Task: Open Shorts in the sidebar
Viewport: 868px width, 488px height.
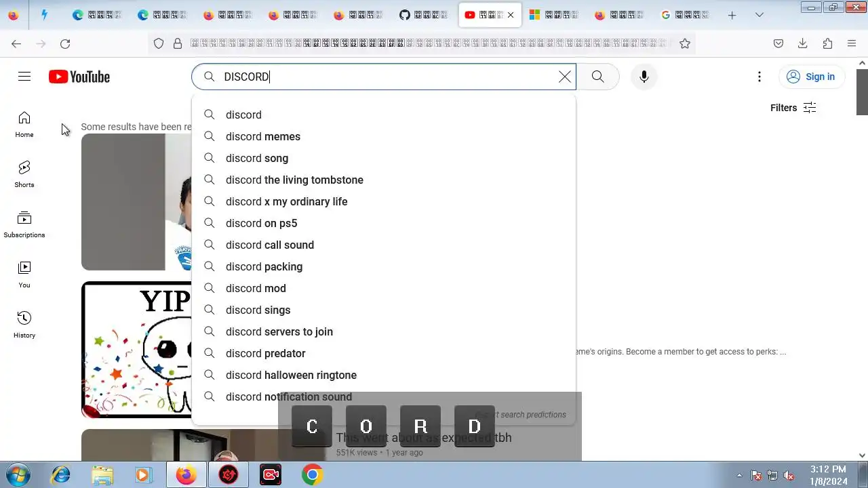Action: tap(24, 175)
